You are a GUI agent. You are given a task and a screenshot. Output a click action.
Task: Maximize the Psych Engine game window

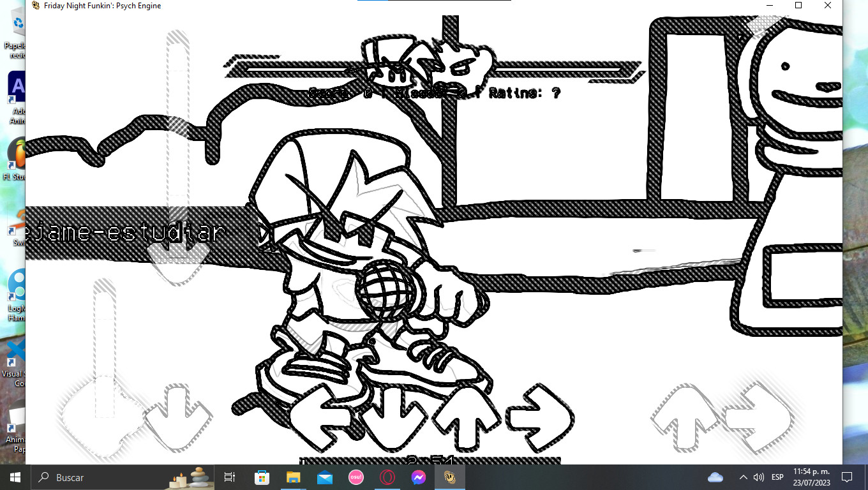(798, 6)
